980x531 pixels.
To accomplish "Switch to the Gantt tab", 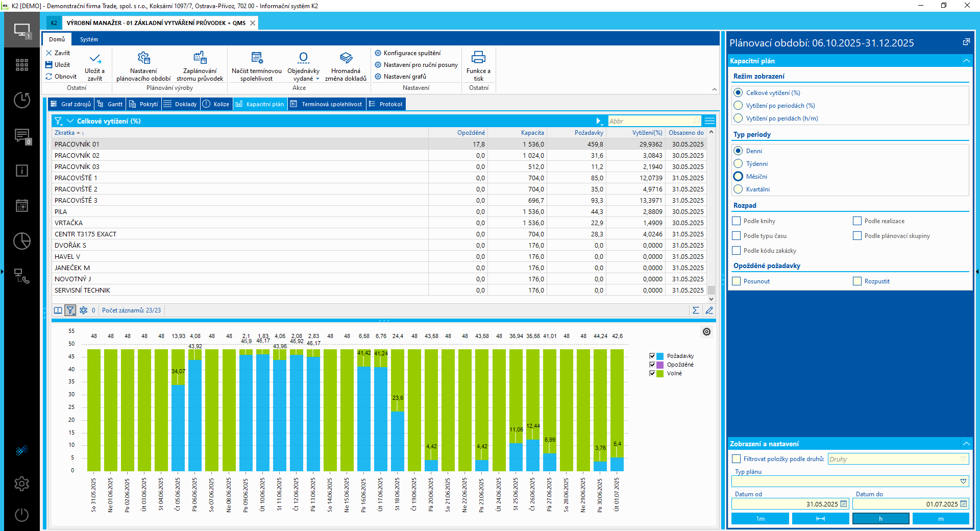I will pos(110,104).
